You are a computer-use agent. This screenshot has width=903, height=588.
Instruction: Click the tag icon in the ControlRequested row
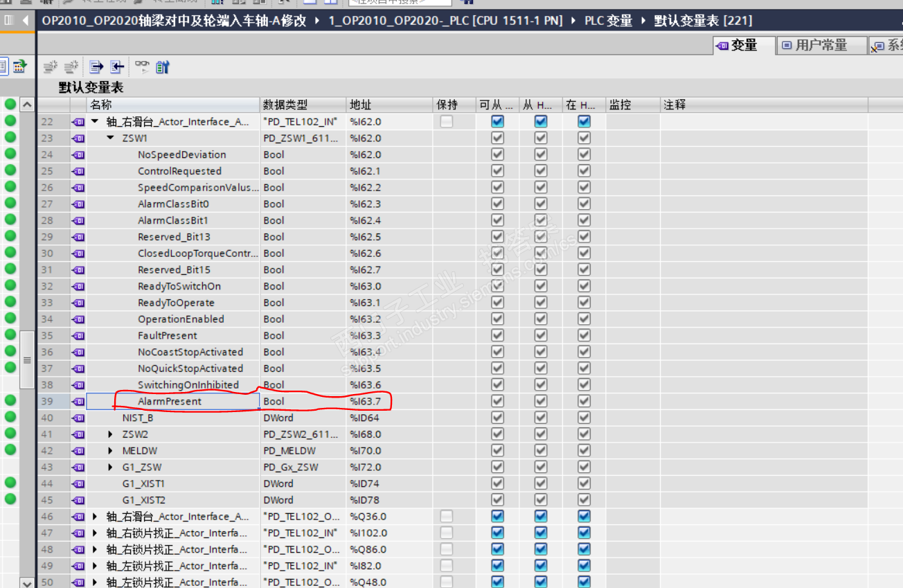pyautogui.click(x=78, y=171)
